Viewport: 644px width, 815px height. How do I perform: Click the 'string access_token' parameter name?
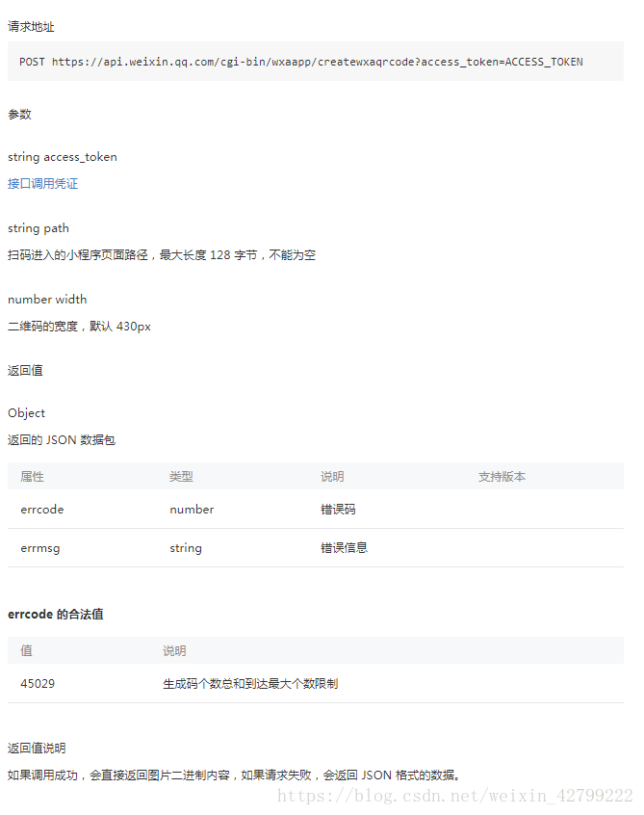(63, 157)
